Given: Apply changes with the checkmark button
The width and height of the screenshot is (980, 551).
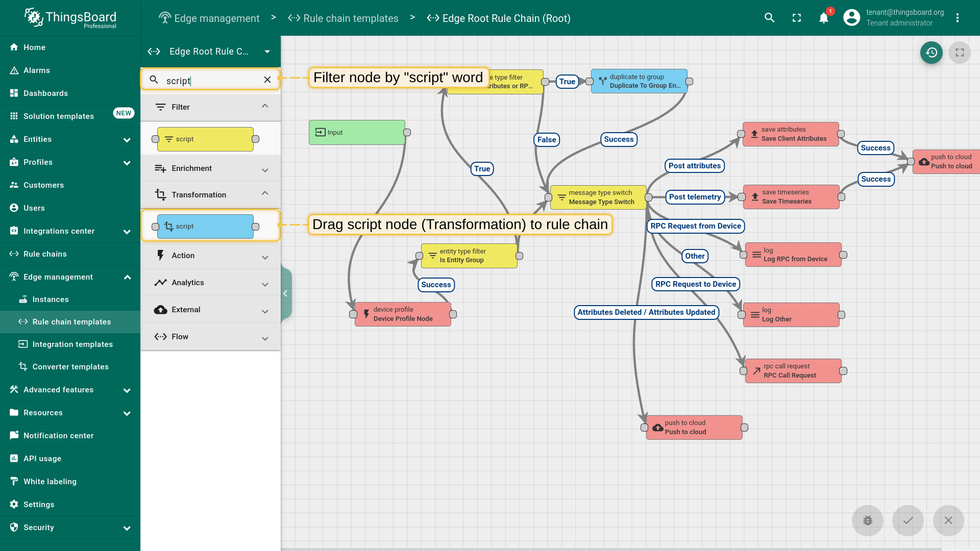Looking at the screenshot, I should [908, 520].
